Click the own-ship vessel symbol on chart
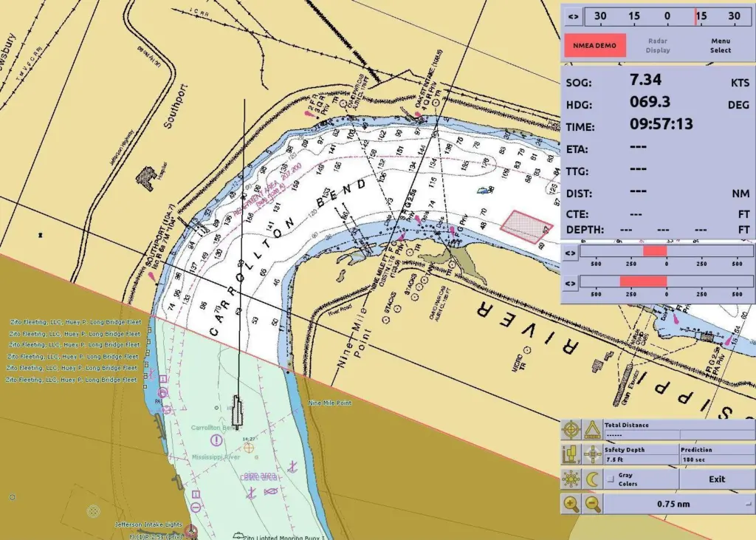Viewport: 756px width, 540px height. point(237,411)
